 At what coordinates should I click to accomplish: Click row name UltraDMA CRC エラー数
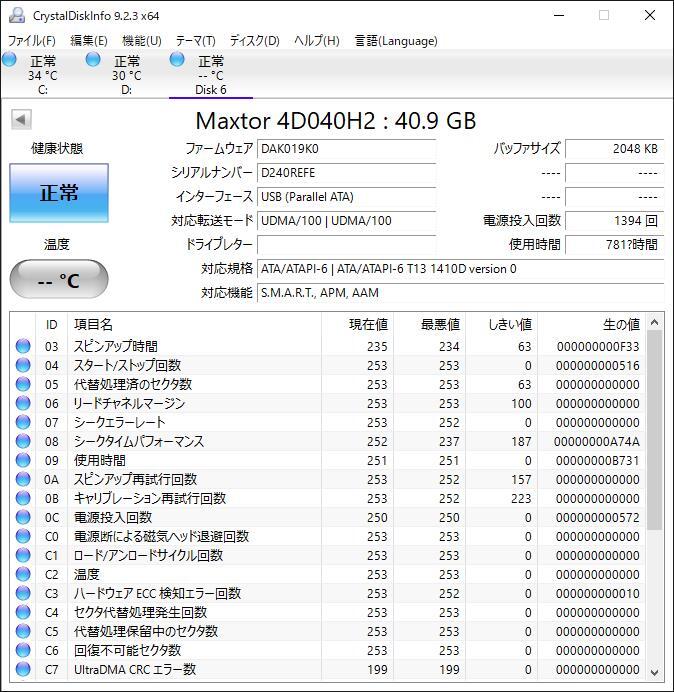pos(135,669)
